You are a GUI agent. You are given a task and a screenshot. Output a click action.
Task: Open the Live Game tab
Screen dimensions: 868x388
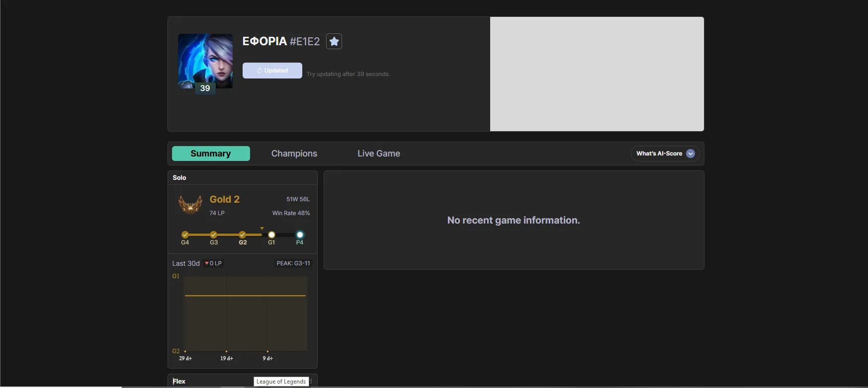(x=379, y=154)
